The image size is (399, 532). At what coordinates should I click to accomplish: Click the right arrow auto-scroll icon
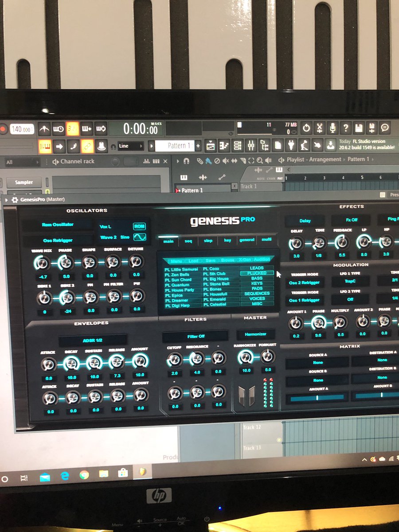tap(59, 146)
